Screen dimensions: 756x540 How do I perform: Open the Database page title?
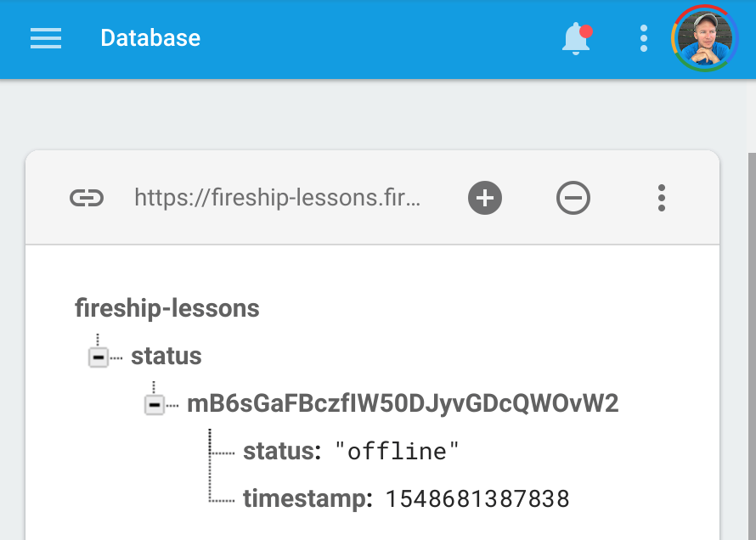coord(150,38)
